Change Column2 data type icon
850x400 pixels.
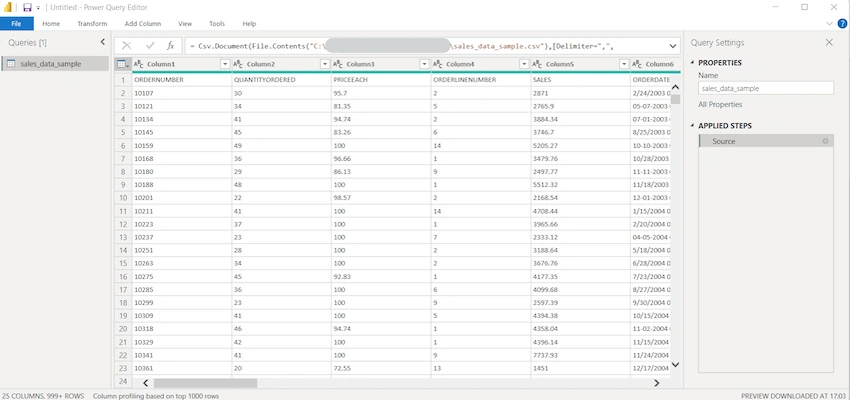tap(239, 64)
